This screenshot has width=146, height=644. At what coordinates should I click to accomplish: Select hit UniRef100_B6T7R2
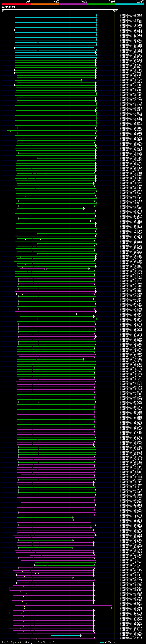(131, 158)
